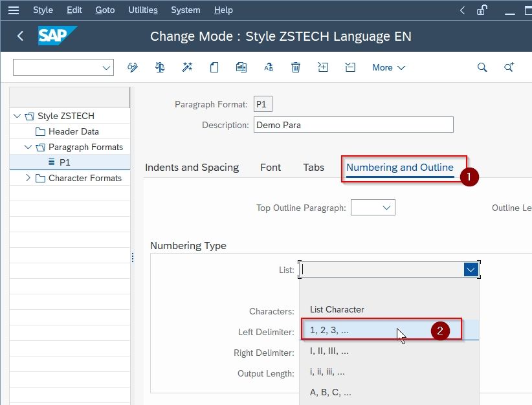
Task: Click inside the List input field
Action: 382,270
